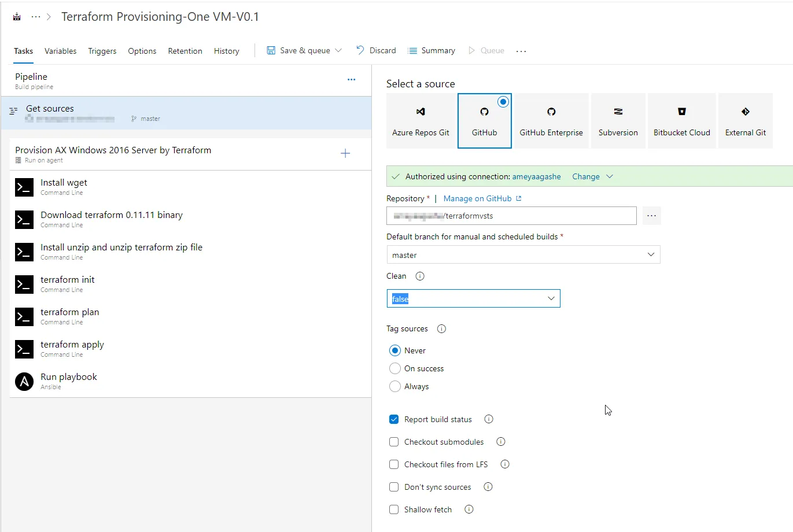The height and width of the screenshot is (532, 793).
Task: Click the Install wget command line icon
Action: click(24, 187)
